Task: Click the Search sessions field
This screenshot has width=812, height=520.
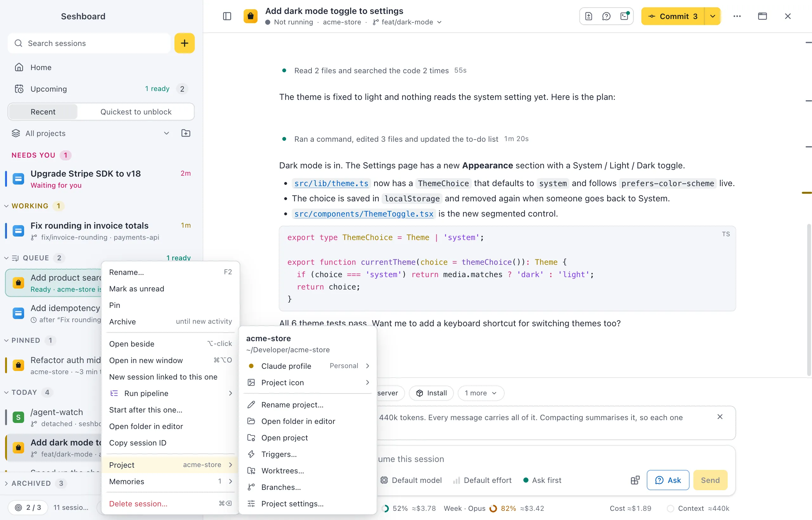Action: pyautogui.click(x=89, y=43)
